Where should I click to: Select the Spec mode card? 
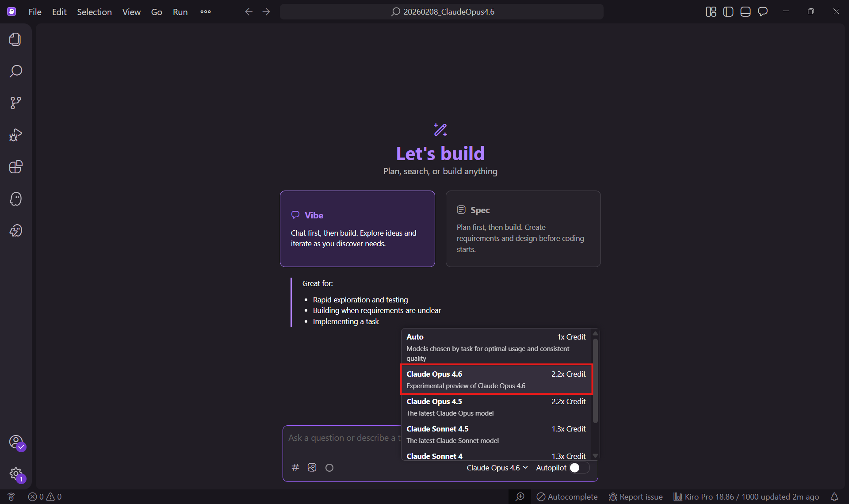(x=523, y=229)
